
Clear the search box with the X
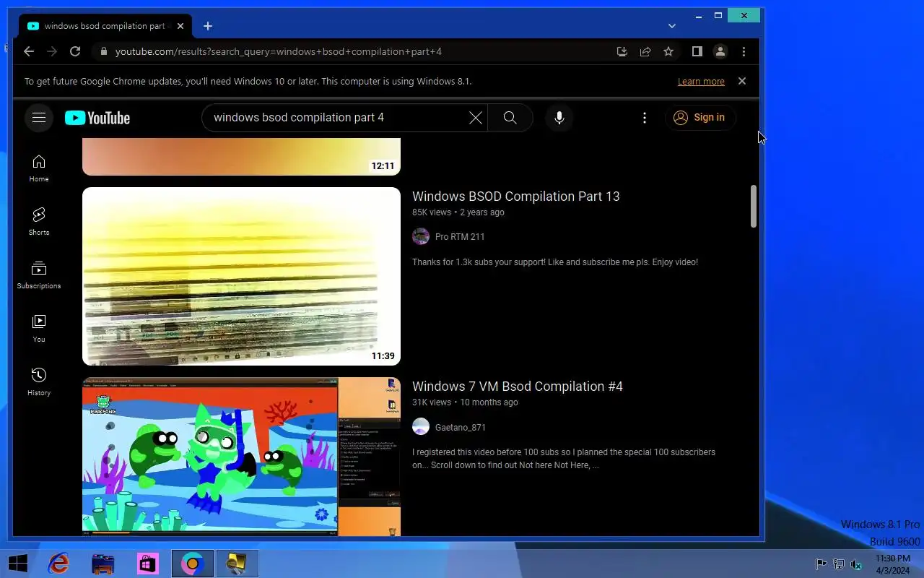click(475, 118)
